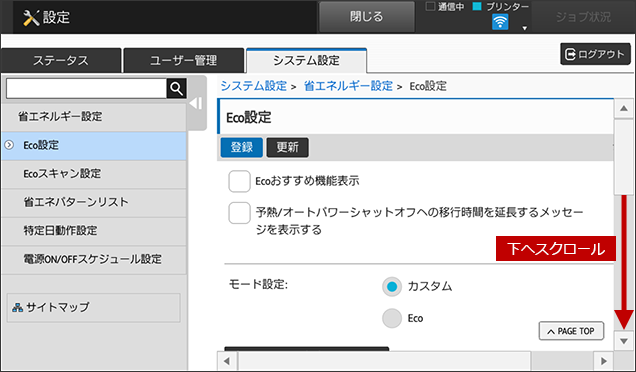This screenshot has width=636, height=372.
Task: Select the カスタム mode radio button
Action: click(x=392, y=287)
